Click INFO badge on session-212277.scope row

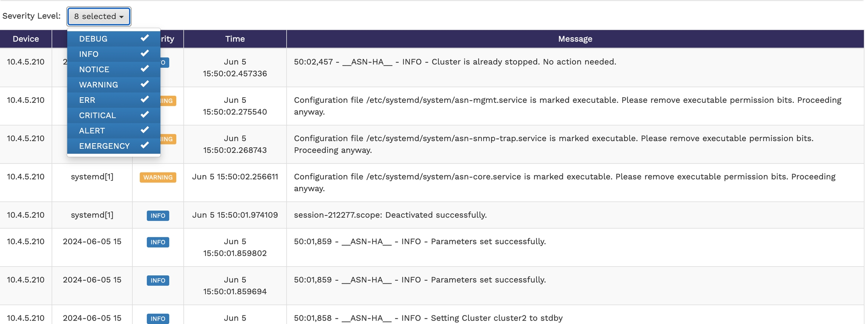(158, 215)
